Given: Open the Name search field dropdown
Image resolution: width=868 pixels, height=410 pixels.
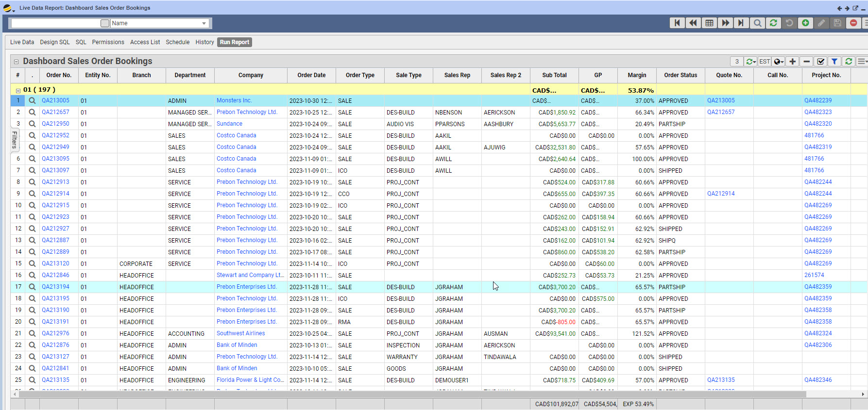Looking at the screenshot, I should pos(204,23).
